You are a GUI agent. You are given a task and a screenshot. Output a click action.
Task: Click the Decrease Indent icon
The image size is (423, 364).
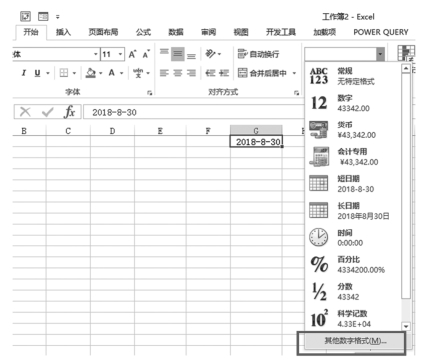[x=210, y=73]
